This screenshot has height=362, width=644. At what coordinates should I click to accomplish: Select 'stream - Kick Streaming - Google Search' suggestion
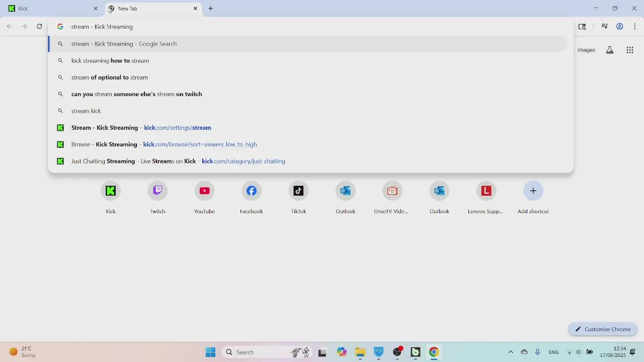(307, 44)
